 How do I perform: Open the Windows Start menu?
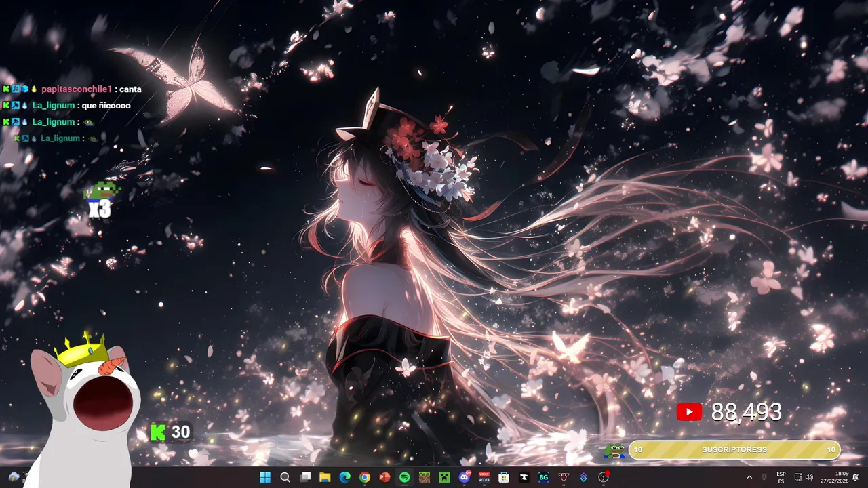(x=265, y=477)
